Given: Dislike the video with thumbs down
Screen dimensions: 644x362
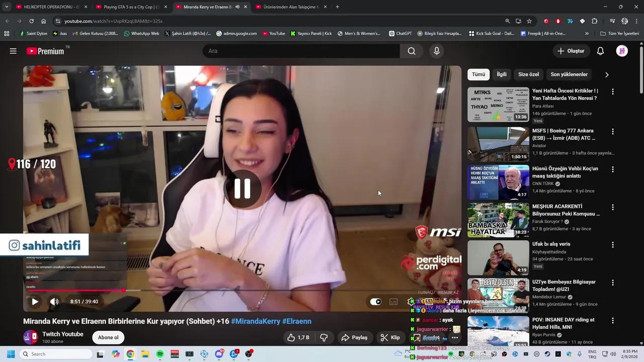Looking at the screenshot, I should [x=324, y=337].
